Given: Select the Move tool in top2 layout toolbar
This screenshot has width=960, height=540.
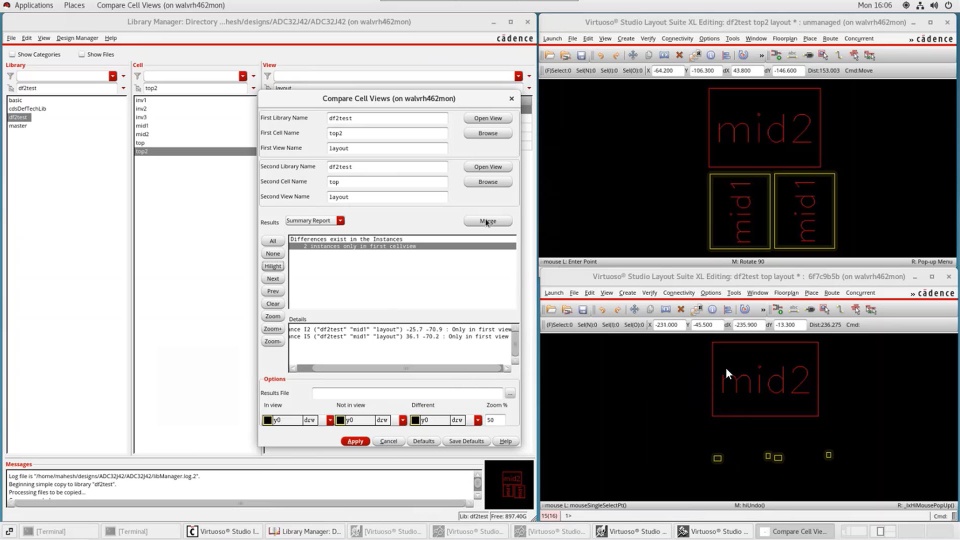Looking at the screenshot, I should 633,55.
